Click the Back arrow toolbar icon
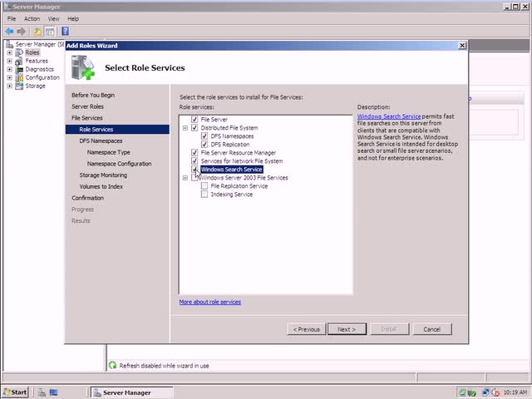 coord(9,32)
